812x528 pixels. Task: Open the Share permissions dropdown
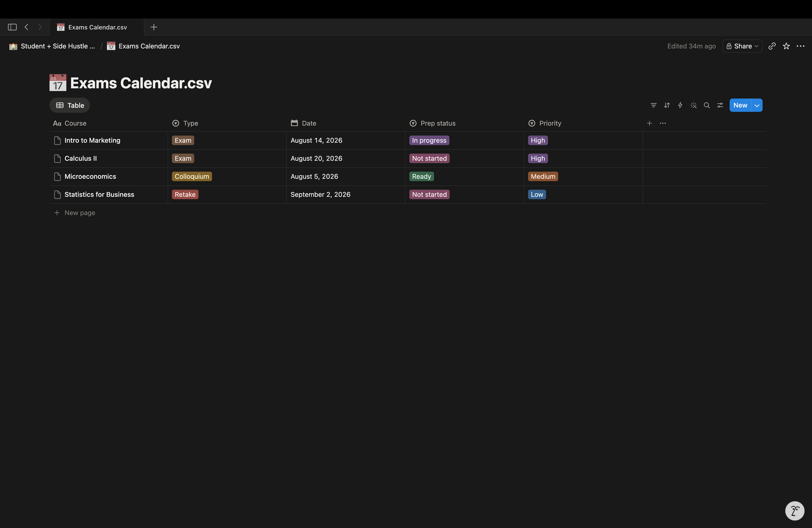(742, 46)
